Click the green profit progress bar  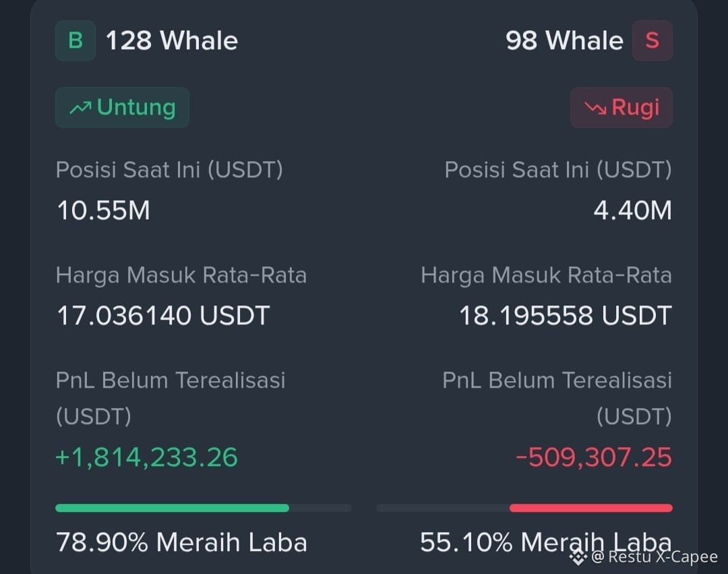[173, 508]
